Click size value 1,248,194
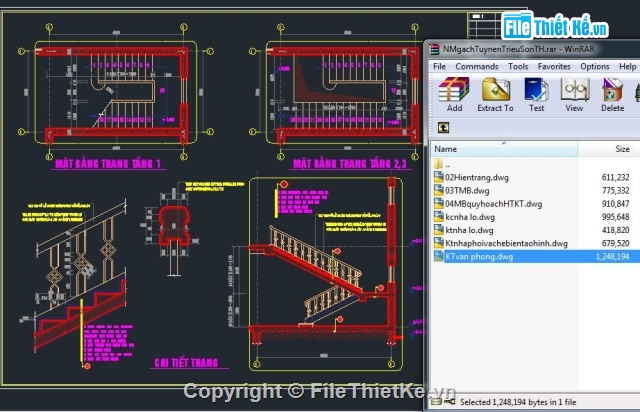 point(612,256)
